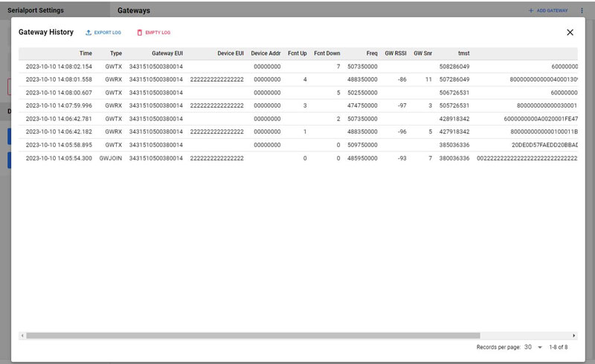595x364 pixels.
Task: Open the three-dot menu beside Add Gateway
Action: pos(582,11)
